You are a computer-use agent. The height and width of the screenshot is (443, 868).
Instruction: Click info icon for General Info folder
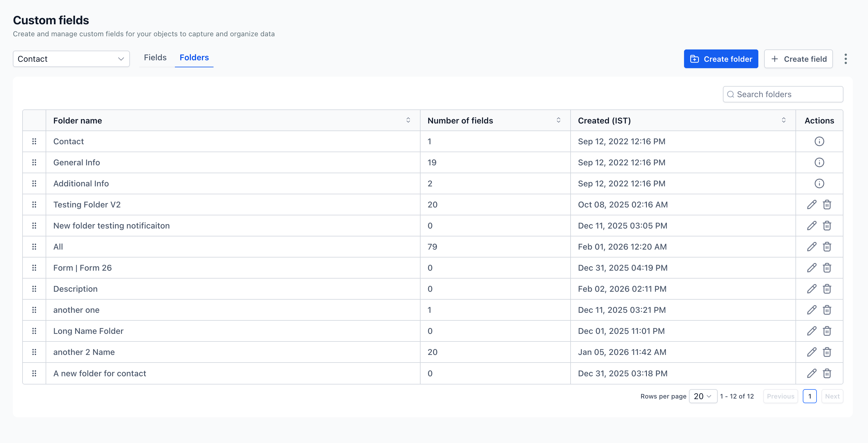point(819,162)
